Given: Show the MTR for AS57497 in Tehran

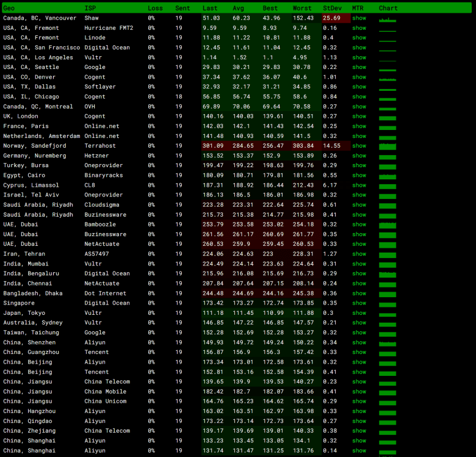Looking at the screenshot, I should pyautogui.click(x=359, y=254).
